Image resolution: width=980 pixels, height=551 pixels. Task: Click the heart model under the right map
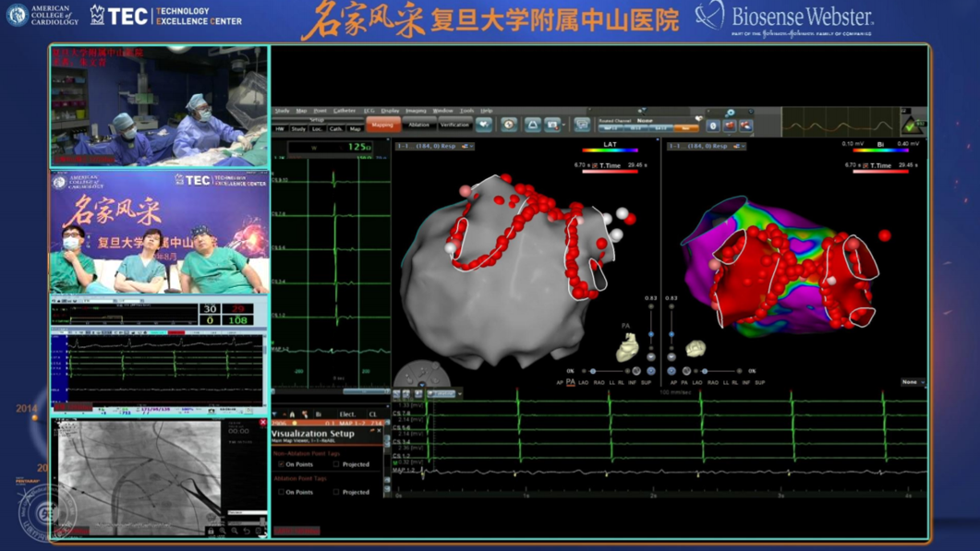click(696, 348)
